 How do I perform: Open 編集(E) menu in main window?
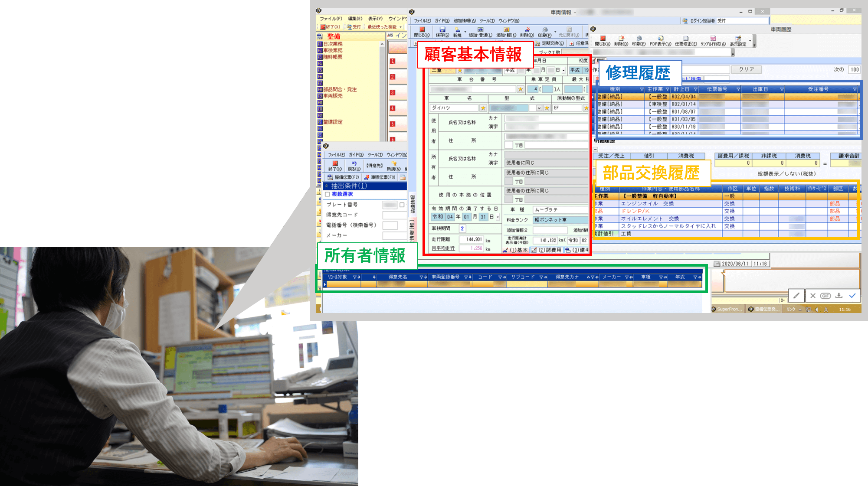tap(355, 19)
